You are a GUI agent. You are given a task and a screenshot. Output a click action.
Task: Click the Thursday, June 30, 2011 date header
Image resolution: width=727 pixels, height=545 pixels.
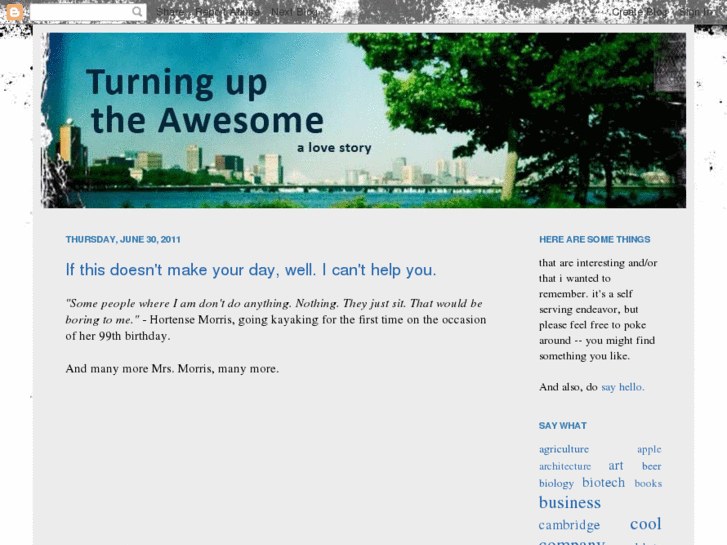pos(123,239)
